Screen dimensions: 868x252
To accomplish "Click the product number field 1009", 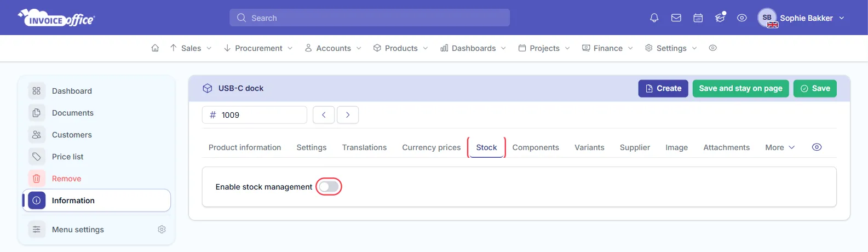I will (x=255, y=115).
